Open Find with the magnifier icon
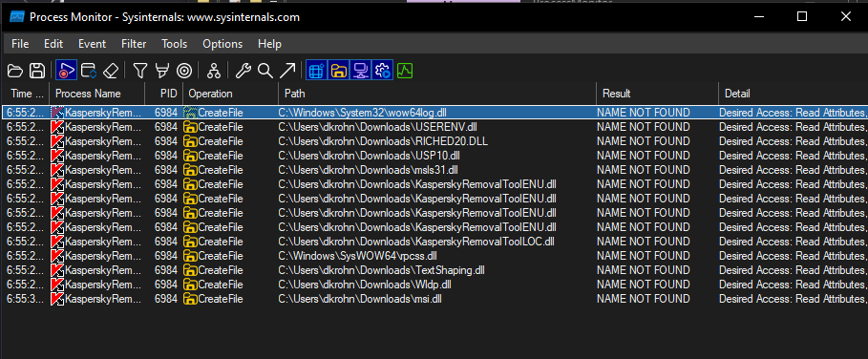 point(265,71)
